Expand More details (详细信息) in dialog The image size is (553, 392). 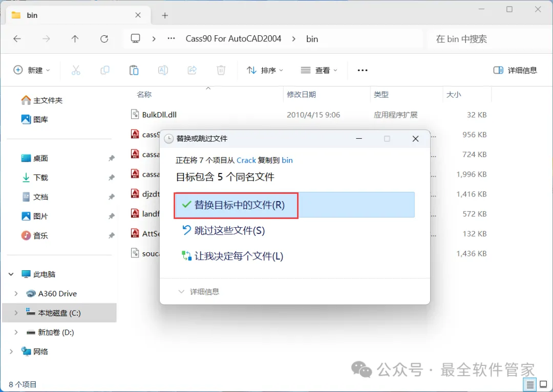tap(199, 292)
